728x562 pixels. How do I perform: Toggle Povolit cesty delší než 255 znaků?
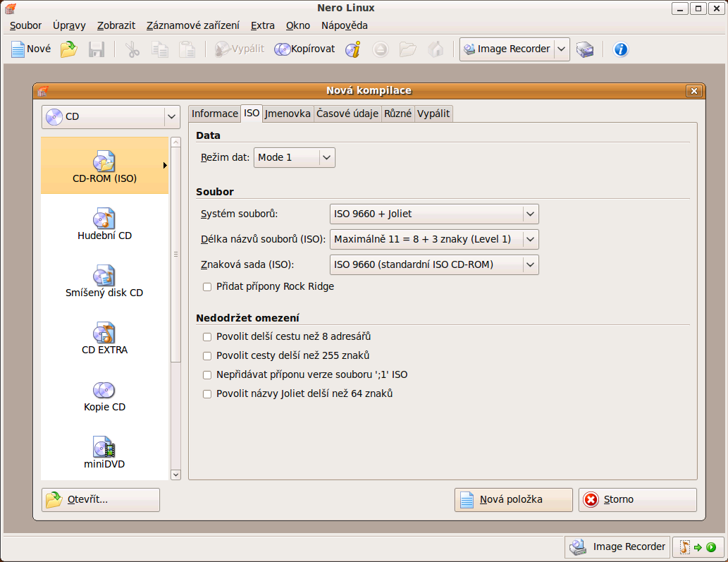coord(207,356)
